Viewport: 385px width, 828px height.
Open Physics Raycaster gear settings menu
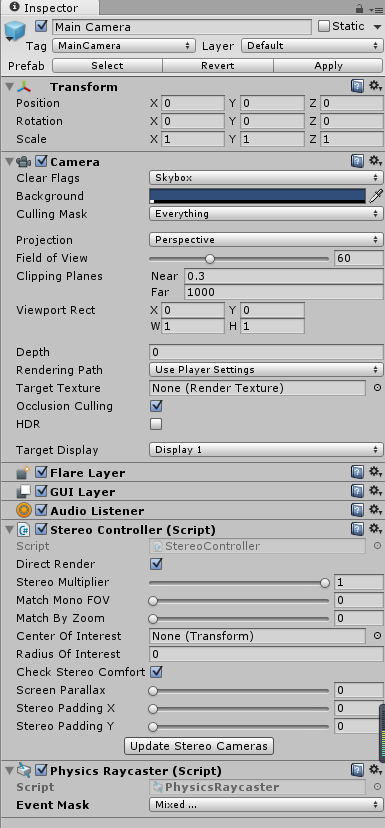tap(375, 769)
